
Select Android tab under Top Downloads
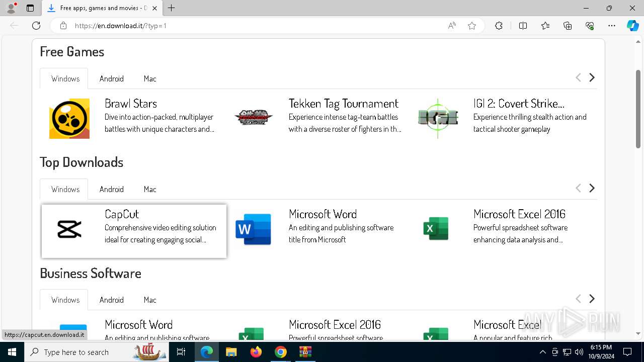(112, 189)
